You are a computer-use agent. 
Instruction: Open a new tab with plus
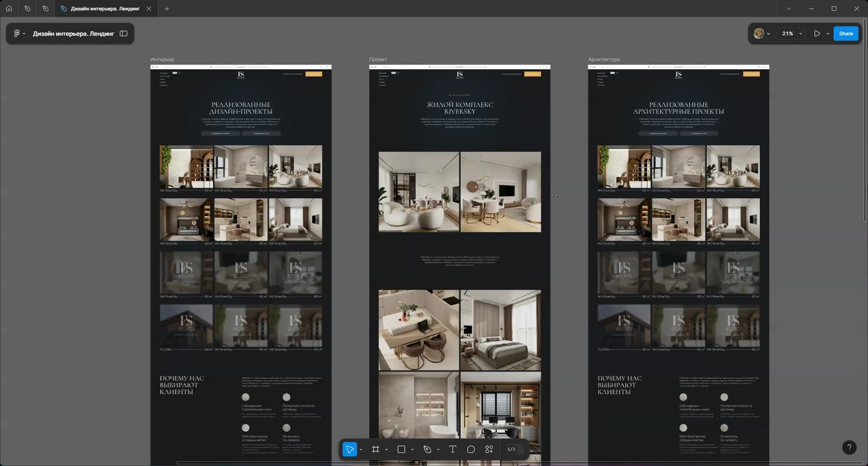click(x=167, y=8)
